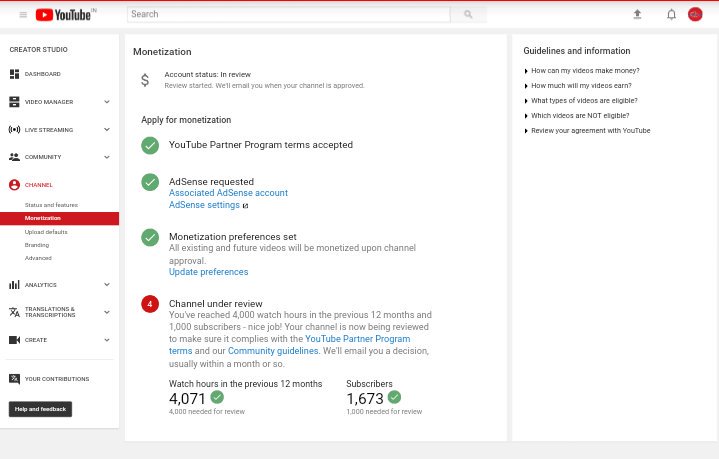Click the Channel person icon
The width and height of the screenshot is (719, 459).
pos(14,185)
